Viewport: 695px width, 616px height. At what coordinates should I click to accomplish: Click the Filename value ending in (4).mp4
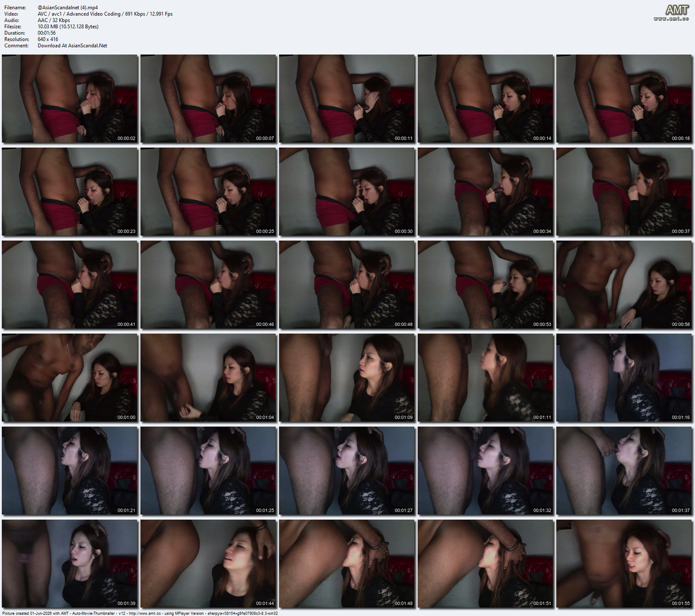tap(68, 8)
